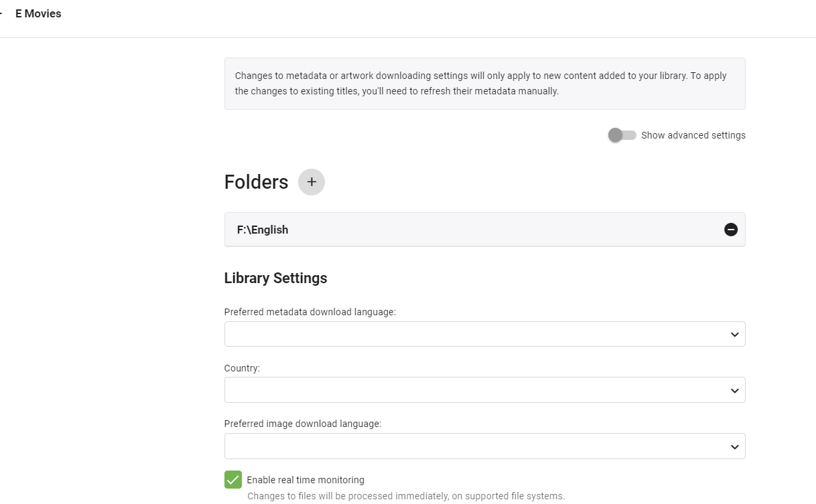Click the back arrow beside E Movies

click(x=1, y=13)
